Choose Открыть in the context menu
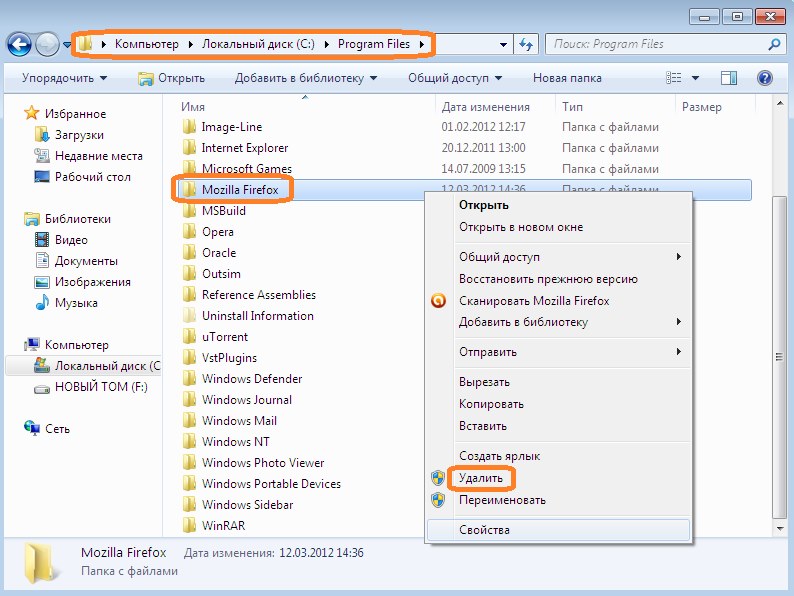The width and height of the screenshot is (794, 596). 484,205
